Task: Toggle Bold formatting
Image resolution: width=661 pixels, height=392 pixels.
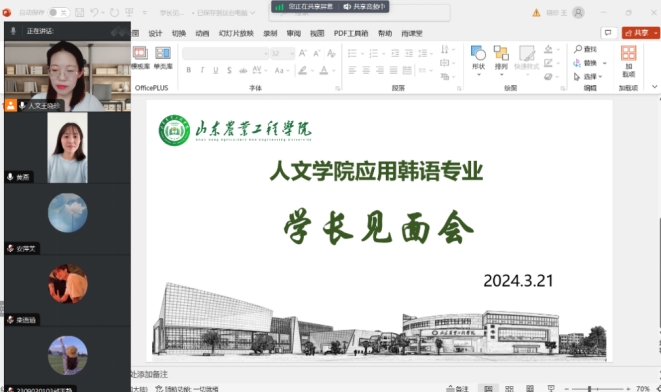Action: [188, 70]
